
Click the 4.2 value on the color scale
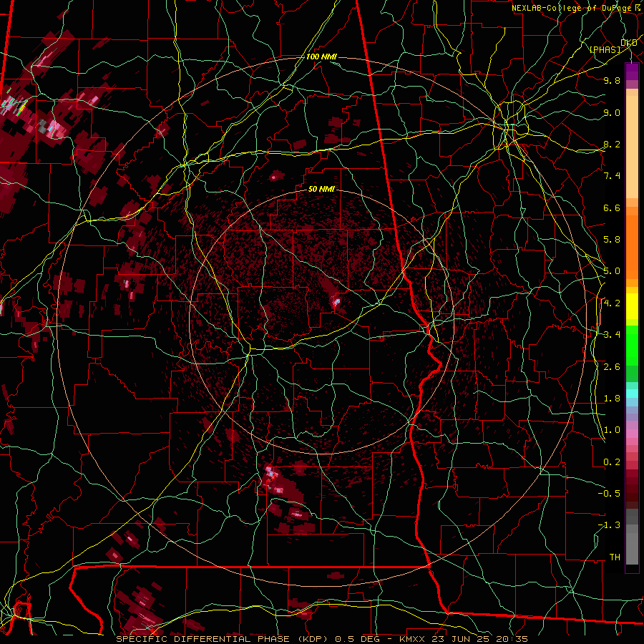pyautogui.click(x=612, y=303)
